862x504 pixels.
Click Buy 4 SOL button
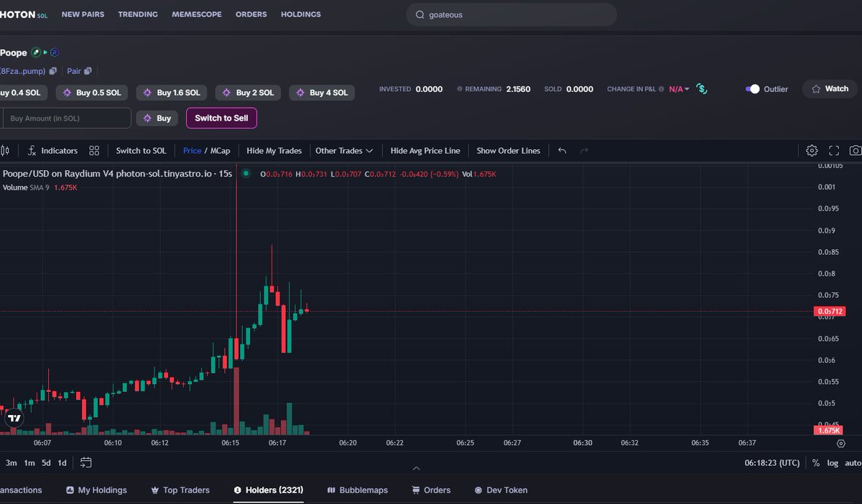coord(322,93)
